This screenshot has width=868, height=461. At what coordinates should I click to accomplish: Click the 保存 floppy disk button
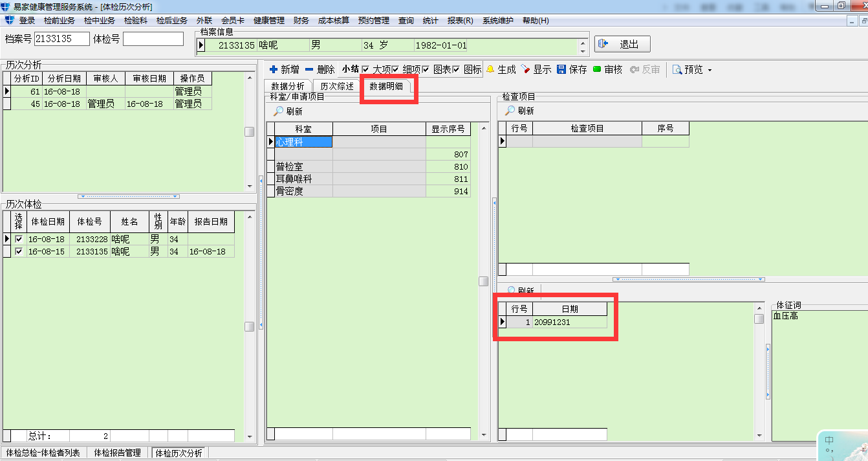(571, 69)
